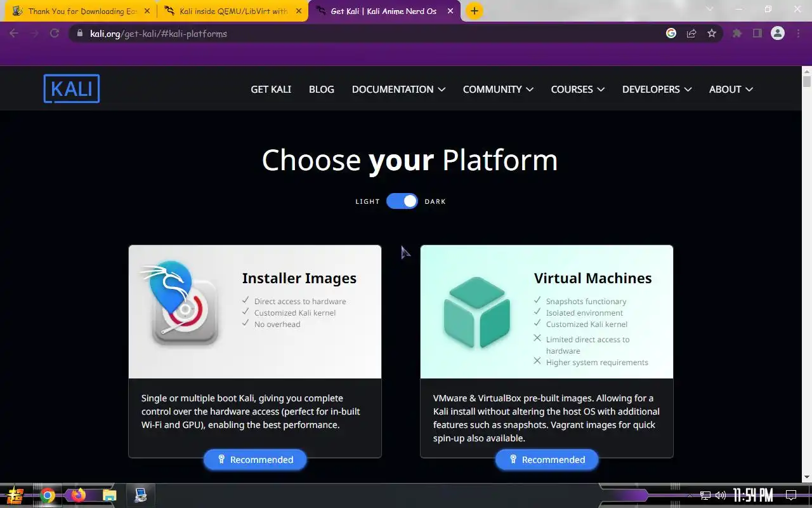Close the Kali inside QEMU/LibVirt tab
The width and height of the screenshot is (812, 508).
click(299, 11)
